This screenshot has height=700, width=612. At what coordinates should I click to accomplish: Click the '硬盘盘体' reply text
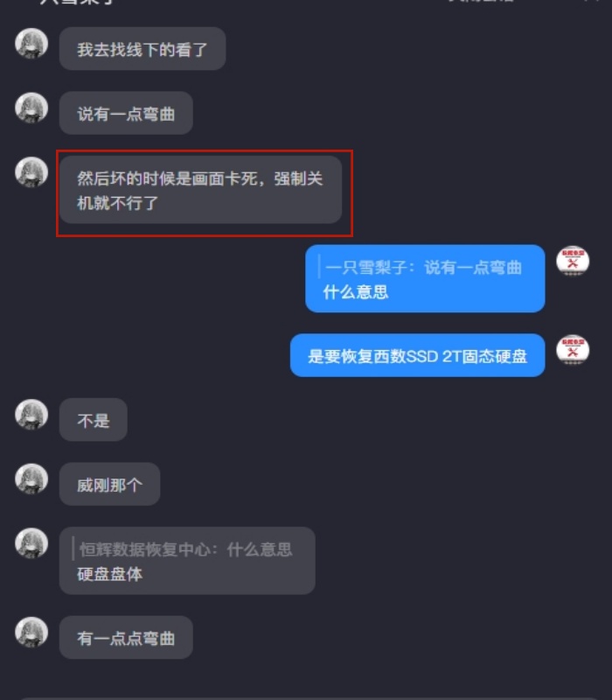click(110, 575)
